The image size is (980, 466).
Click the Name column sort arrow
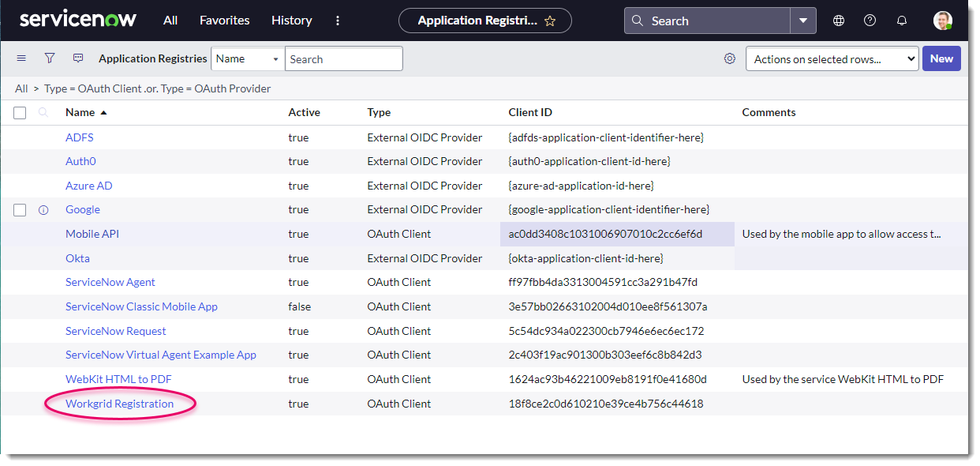(x=103, y=113)
